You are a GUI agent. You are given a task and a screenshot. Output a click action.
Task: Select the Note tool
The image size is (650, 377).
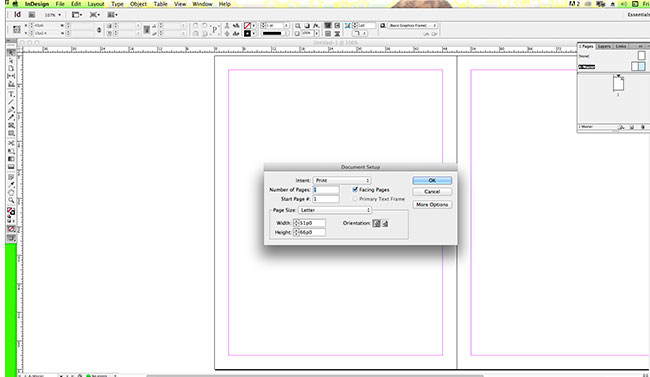click(11, 177)
